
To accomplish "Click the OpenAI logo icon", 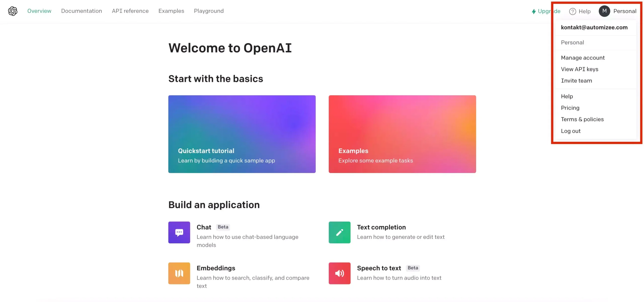I will 13,11.
